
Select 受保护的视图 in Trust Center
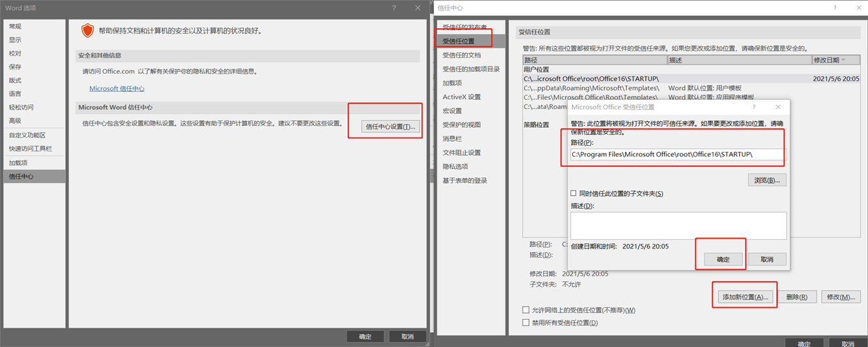(x=470, y=125)
